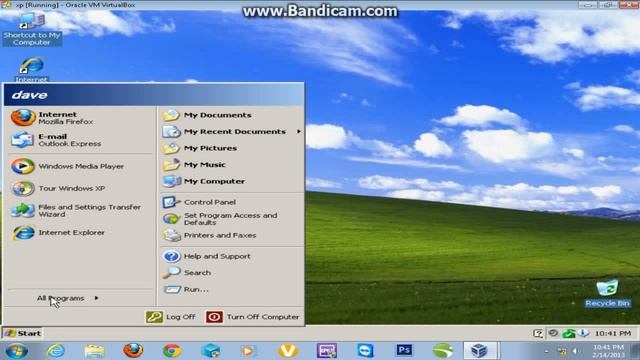Click the XP tray blue shield update icon

click(x=584, y=333)
